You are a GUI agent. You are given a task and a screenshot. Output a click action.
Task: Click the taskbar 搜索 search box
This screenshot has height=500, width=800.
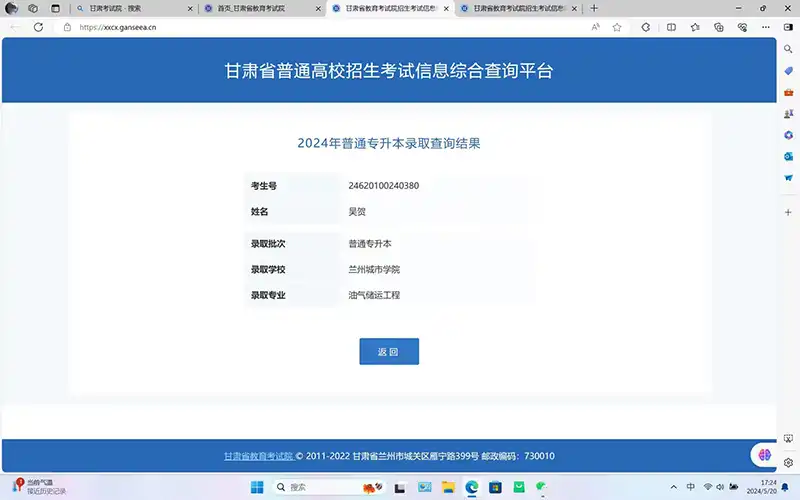coord(310,487)
